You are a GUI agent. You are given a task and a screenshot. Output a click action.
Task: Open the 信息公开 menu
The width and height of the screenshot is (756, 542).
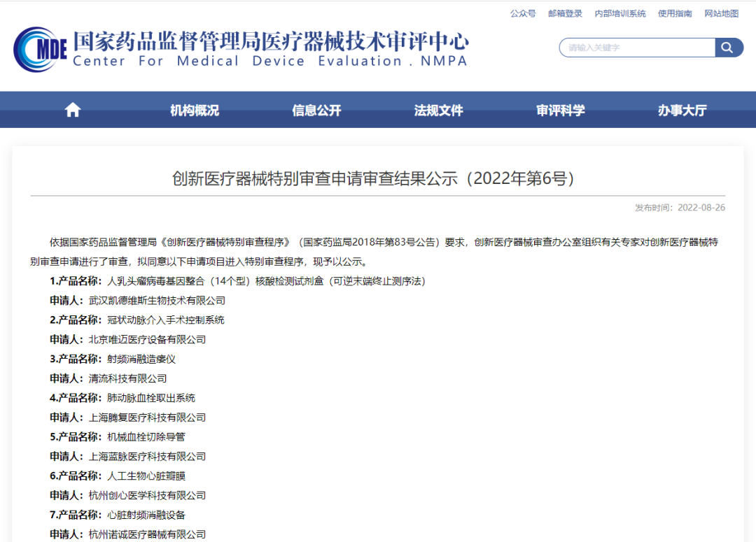[x=317, y=110]
